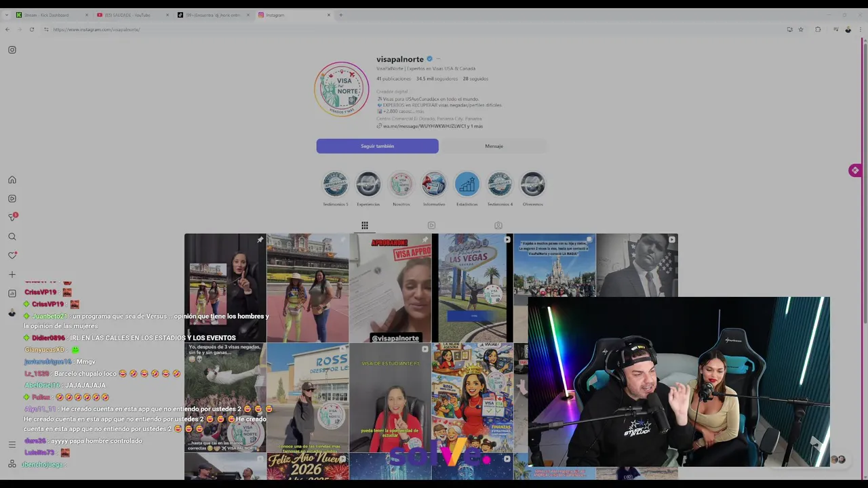Open Estadísticas story highlight
868x488 pixels.
[x=467, y=184]
